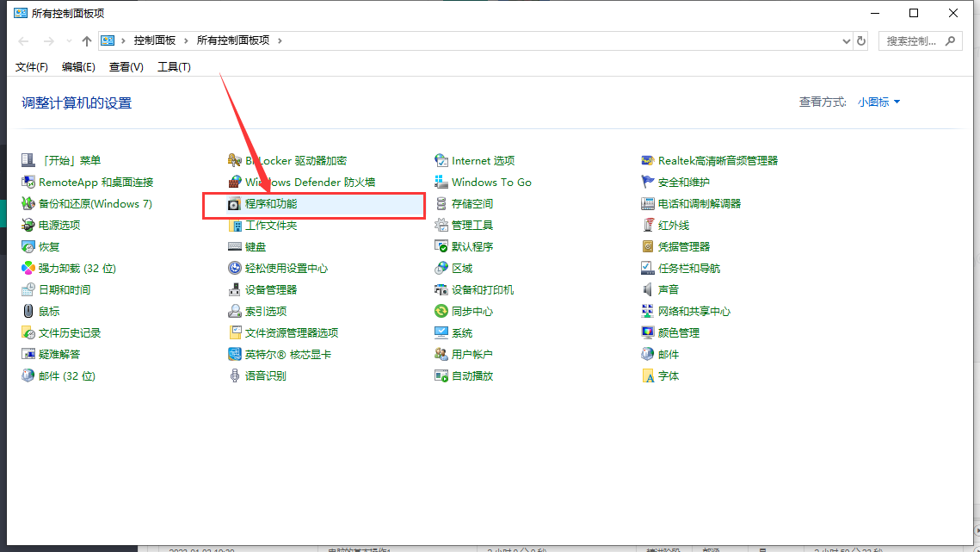This screenshot has height=552, width=980.
Task: Open the 文件资源管理器选项 link
Action: (x=292, y=333)
